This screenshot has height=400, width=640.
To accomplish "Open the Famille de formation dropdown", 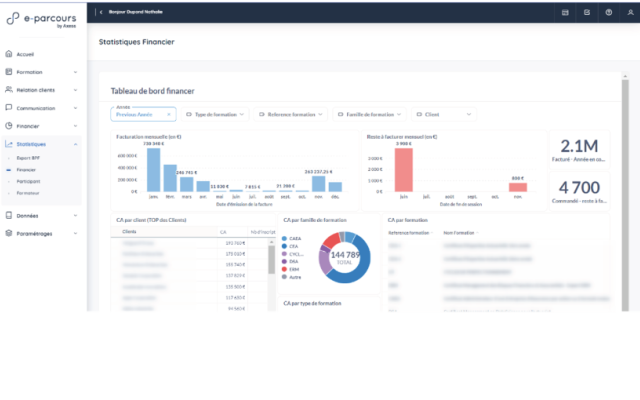I will (x=368, y=114).
